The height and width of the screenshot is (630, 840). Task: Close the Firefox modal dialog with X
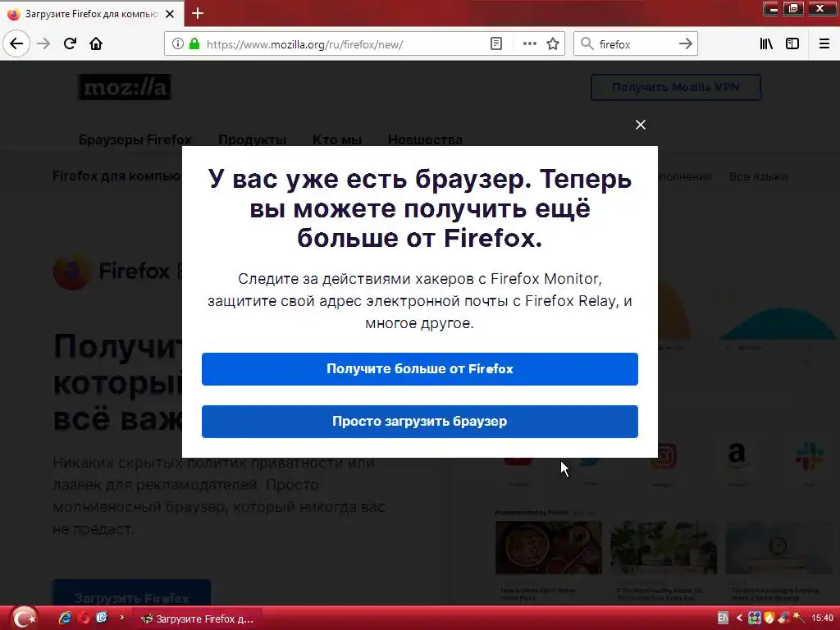(640, 125)
